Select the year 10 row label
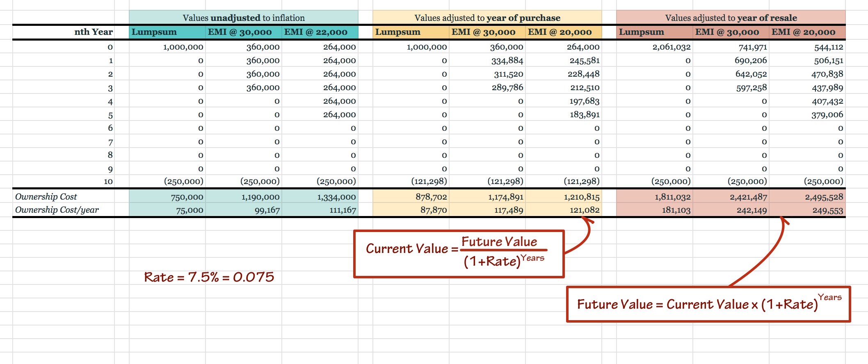The image size is (868, 364). 108,182
